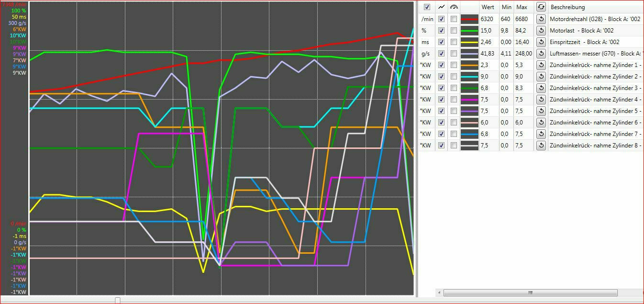Hide Motordrehzahl curve via graph checkbox
644x304 pixels.
pos(441,19)
